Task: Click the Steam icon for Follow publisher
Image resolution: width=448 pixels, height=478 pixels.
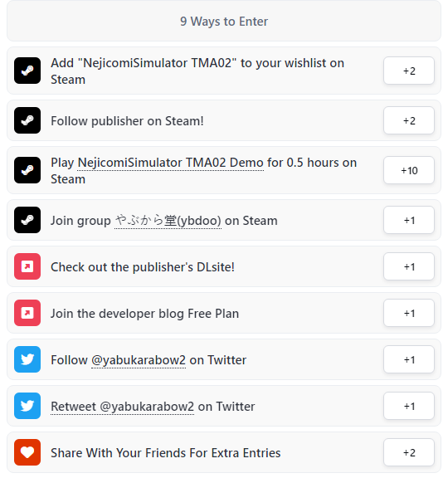Action: [x=27, y=120]
